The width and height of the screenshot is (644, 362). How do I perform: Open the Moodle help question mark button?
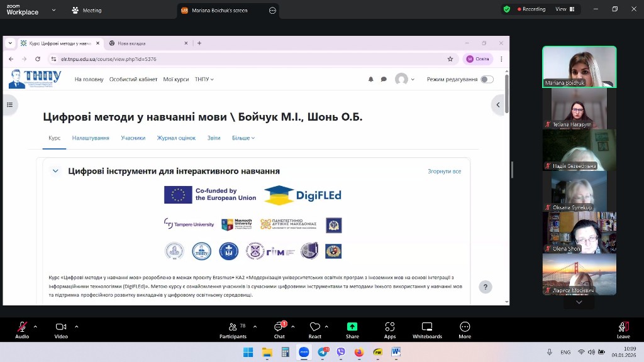click(485, 287)
